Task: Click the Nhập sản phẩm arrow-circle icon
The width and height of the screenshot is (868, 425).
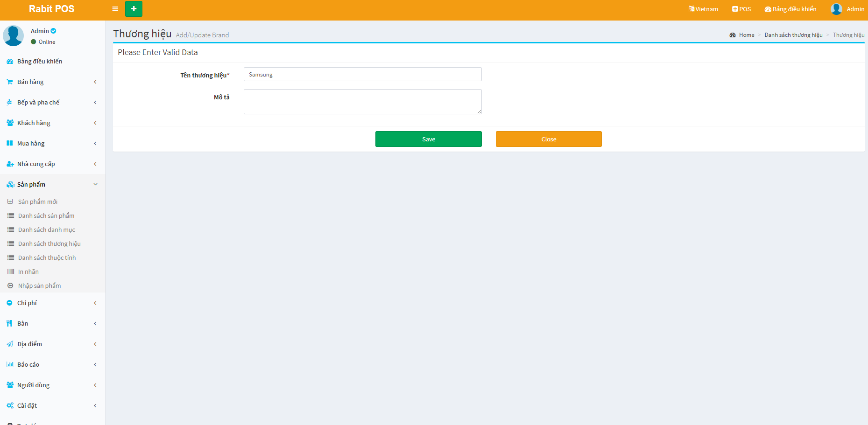Action: click(10, 286)
